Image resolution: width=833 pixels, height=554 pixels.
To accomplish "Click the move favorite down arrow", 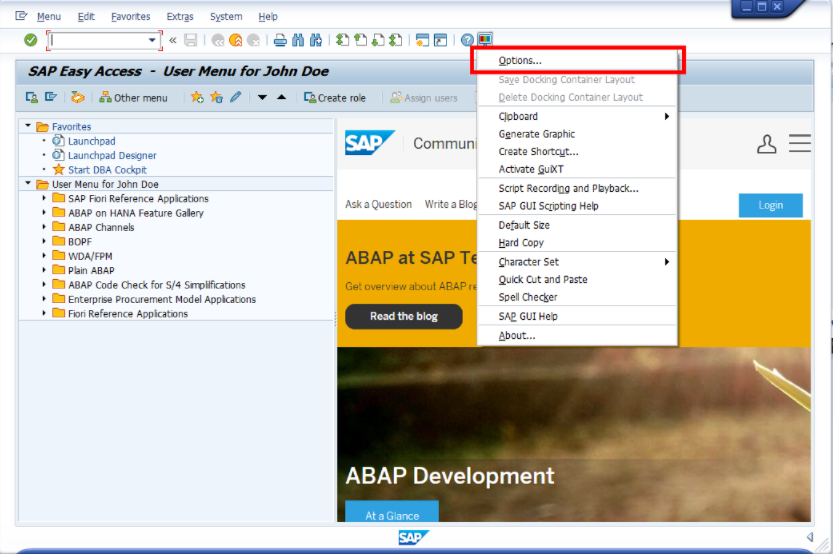I will click(x=262, y=97).
